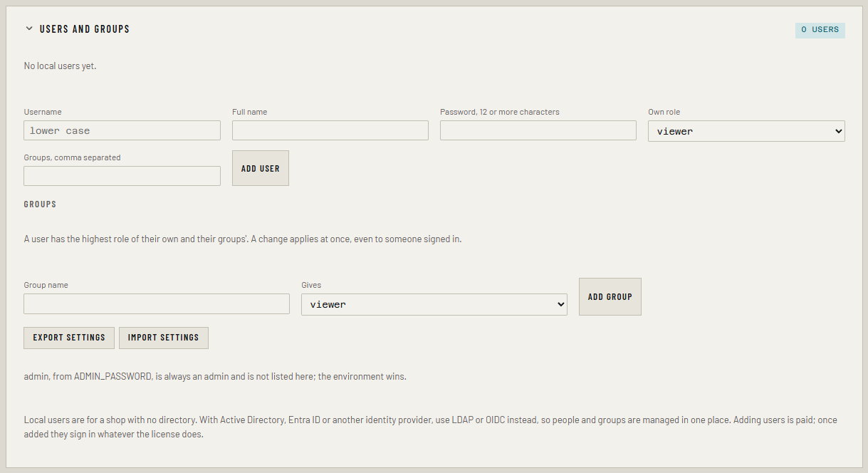Click the 'A user has the highest role' text
This screenshot has height=473, width=868.
pyautogui.click(x=243, y=239)
